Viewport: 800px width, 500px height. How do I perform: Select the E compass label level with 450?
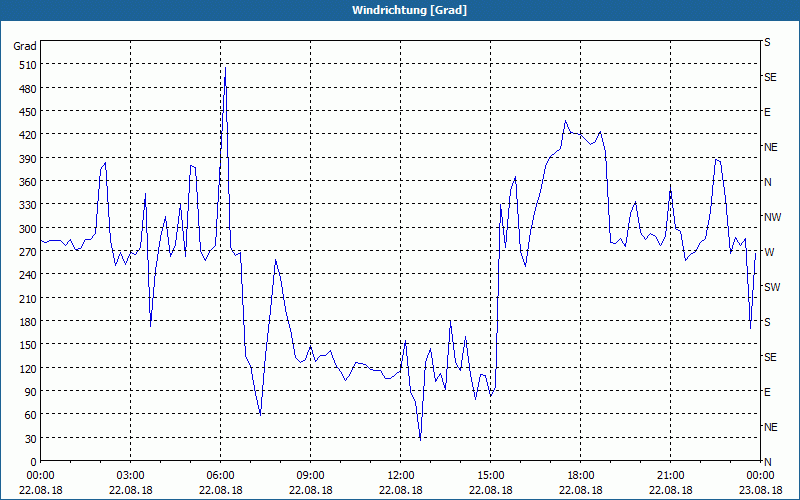tap(767, 112)
